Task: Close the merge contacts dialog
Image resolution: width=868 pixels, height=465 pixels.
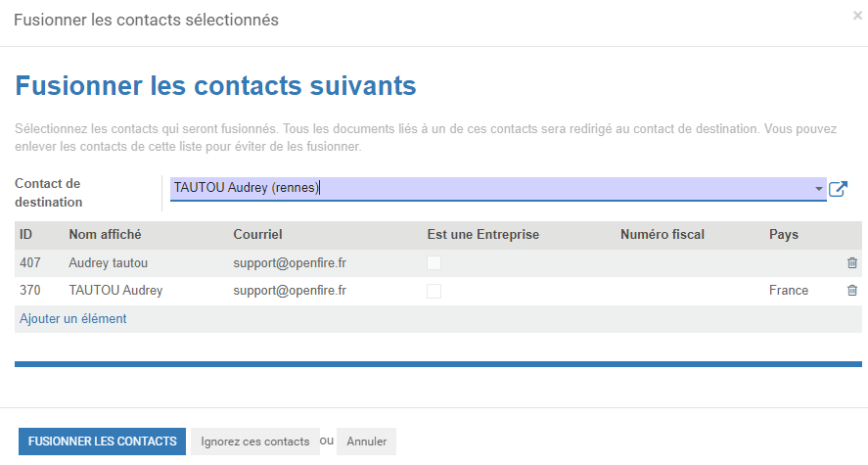Action: (x=857, y=16)
